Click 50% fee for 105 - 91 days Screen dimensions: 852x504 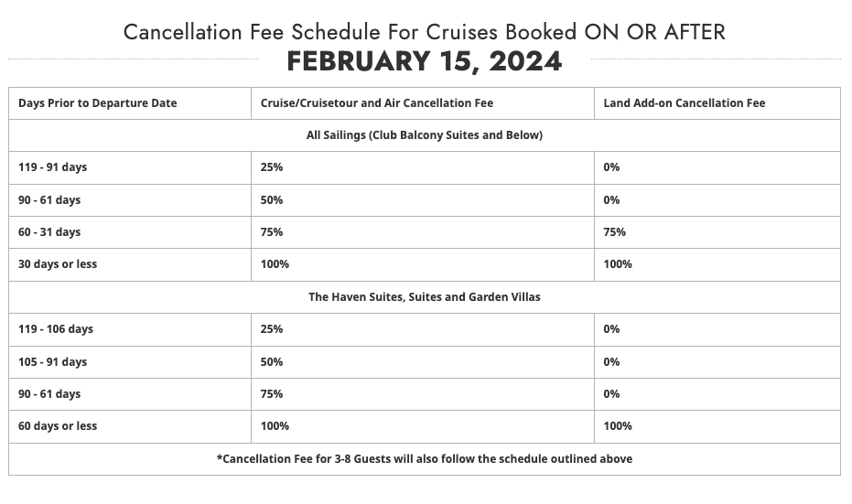[x=272, y=362]
